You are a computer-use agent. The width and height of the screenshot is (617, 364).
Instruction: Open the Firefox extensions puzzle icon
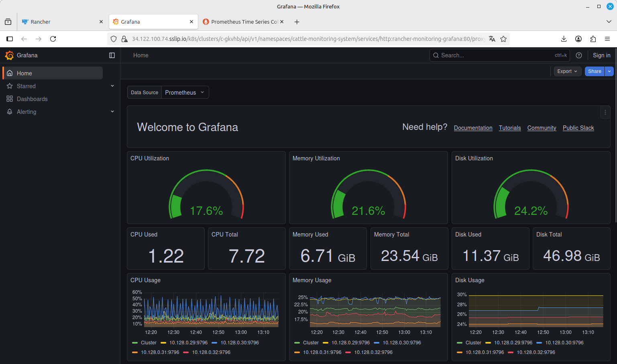tap(593, 39)
